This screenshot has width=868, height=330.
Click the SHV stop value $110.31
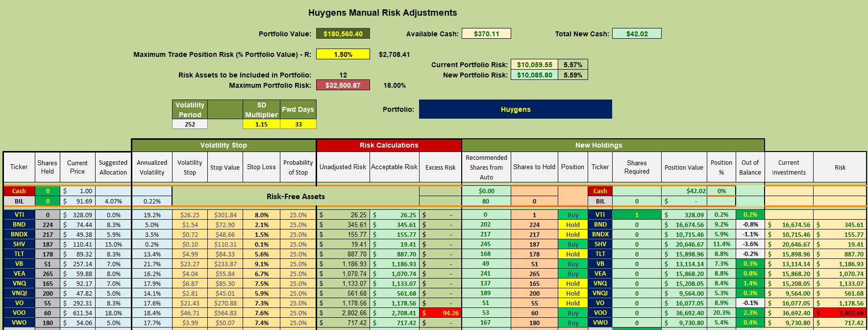click(225, 244)
